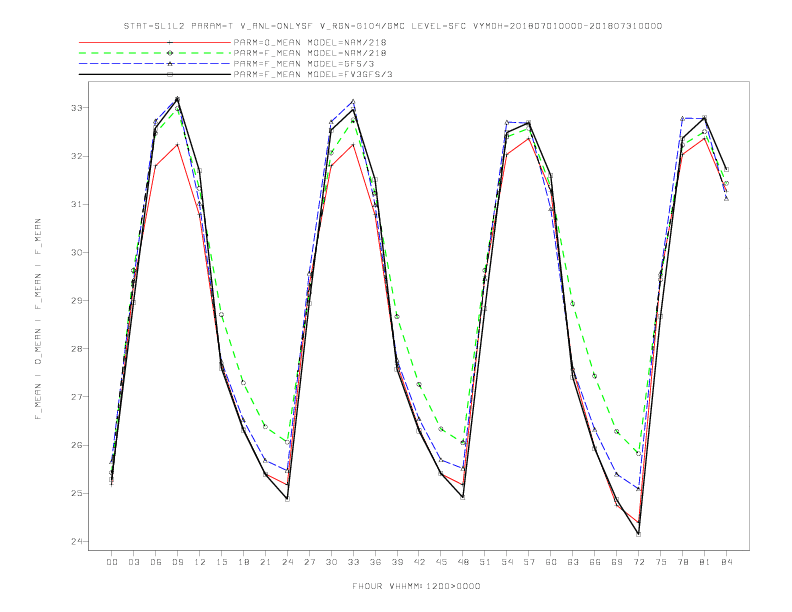This screenshot has height=612, width=792.
Task: Click x-axis tick label 78
Action: [x=683, y=562]
